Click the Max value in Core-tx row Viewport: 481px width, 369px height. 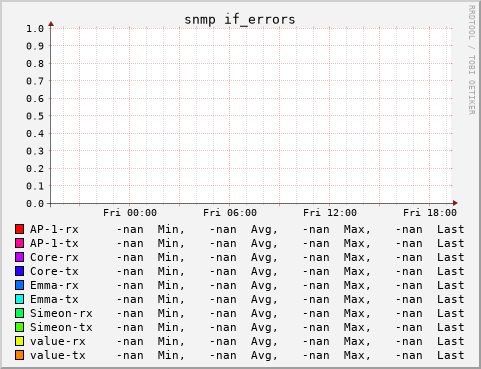(316, 272)
